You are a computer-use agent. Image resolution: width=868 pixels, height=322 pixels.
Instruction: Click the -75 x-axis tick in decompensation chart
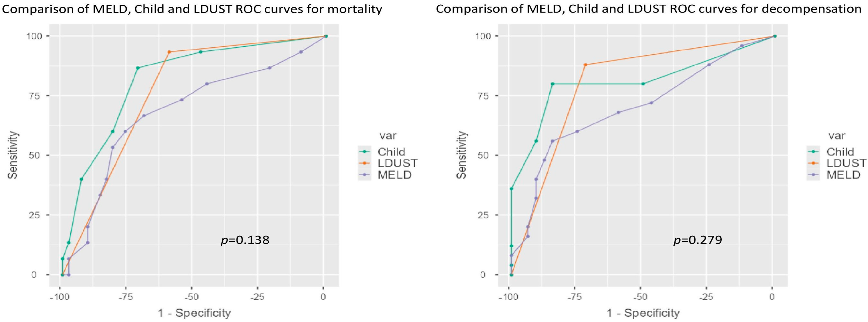(575, 298)
